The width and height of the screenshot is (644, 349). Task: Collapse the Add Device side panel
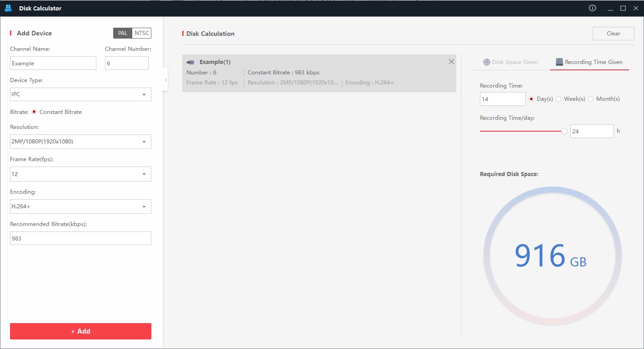[x=165, y=80]
